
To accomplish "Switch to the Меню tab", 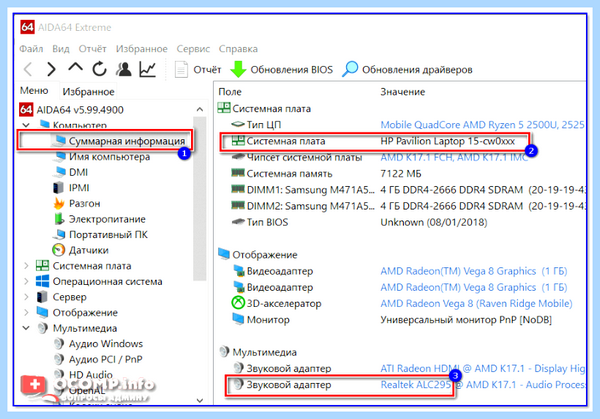I will (34, 91).
